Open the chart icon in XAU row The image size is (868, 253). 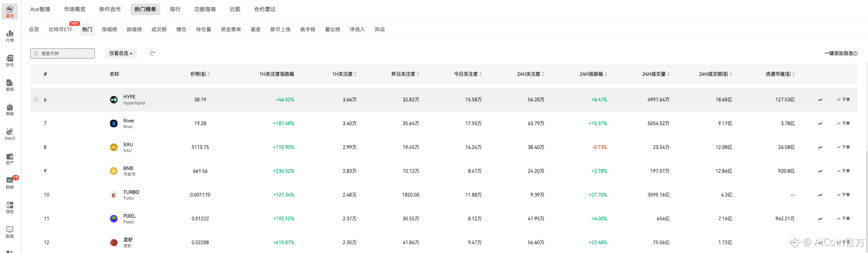[820, 147]
